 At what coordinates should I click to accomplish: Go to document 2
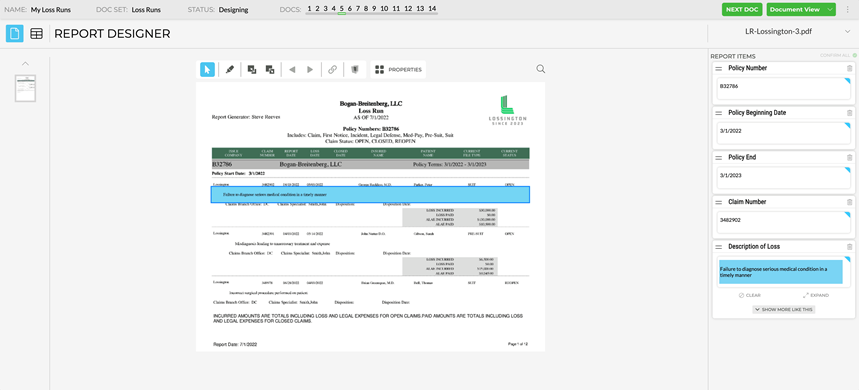tap(317, 9)
